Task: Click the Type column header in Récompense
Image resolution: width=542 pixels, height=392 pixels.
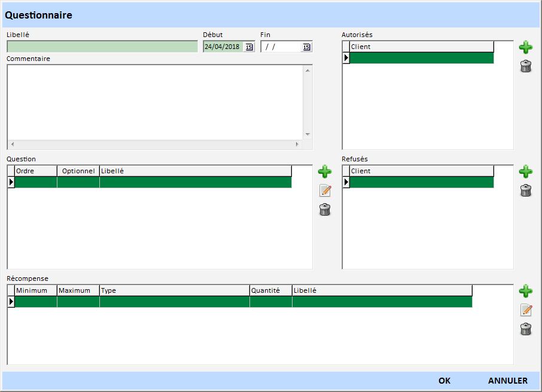Action: pyautogui.click(x=173, y=290)
